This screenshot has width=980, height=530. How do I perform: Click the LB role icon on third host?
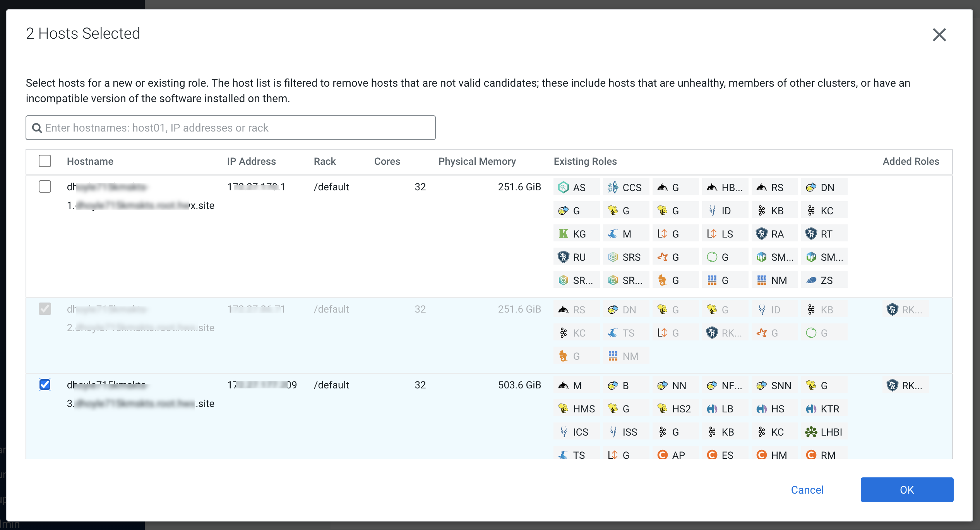coord(712,409)
